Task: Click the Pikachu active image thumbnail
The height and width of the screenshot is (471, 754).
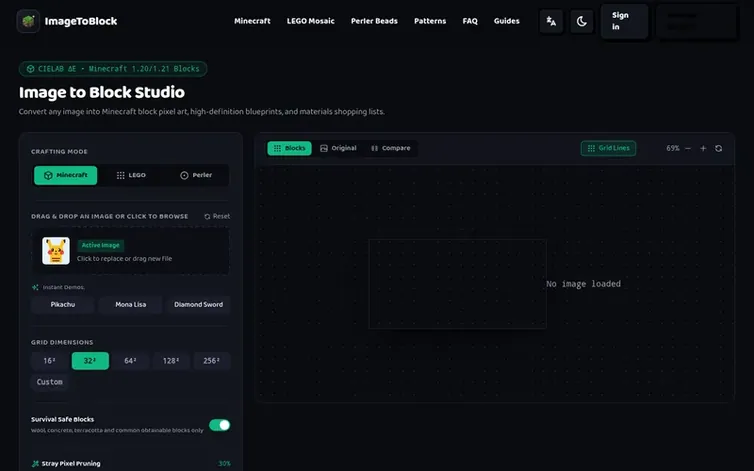Action: (x=56, y=251)
